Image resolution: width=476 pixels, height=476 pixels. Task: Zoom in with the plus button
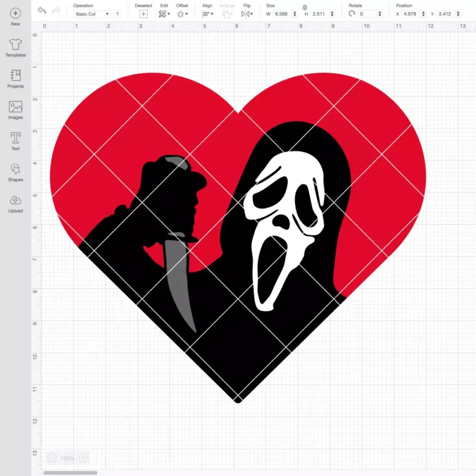click(83, 458)
